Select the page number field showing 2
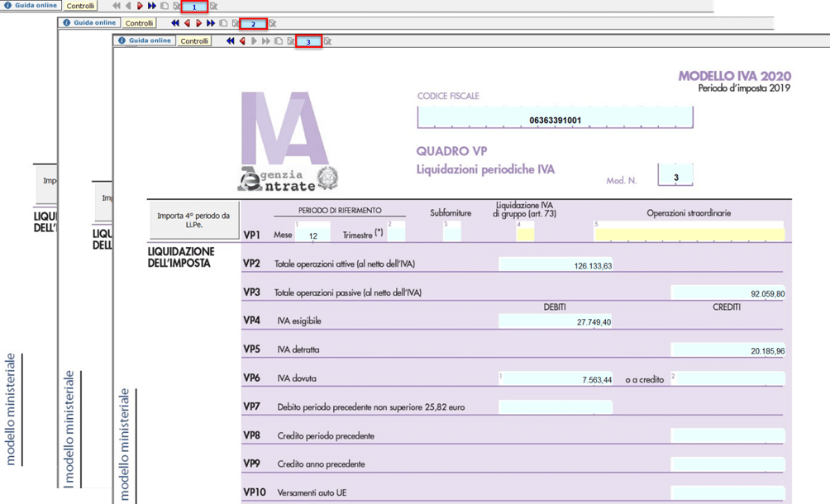Viewport: 830px width, 504px height. tap(253, 24)
